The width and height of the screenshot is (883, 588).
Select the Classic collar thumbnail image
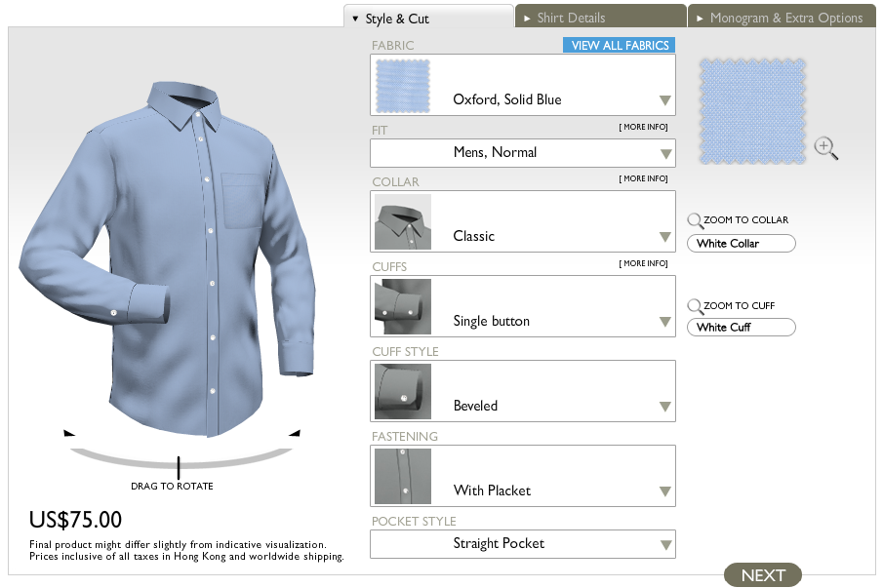tap(402, 221)
